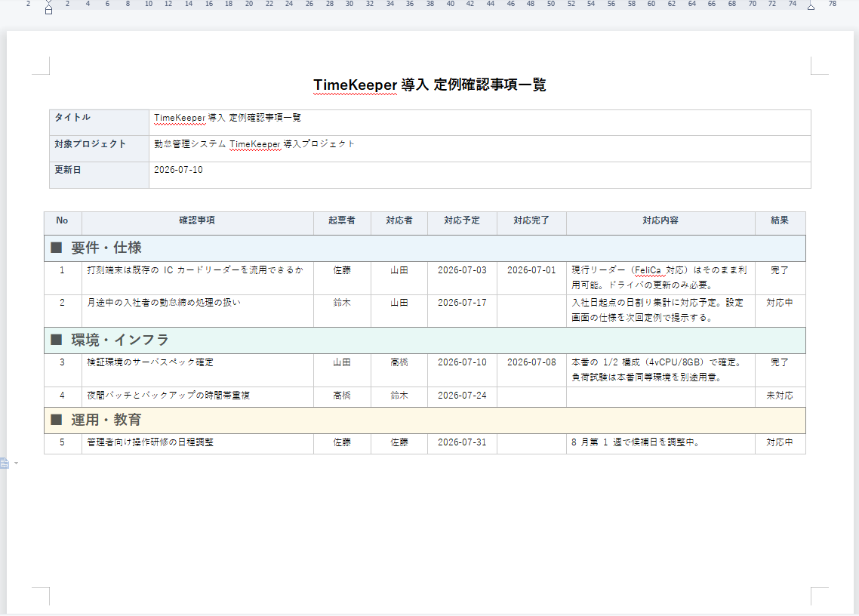Click 佐藤 in row 5 起票者 cell
Viewport: 859px width, 616px height.
(342, 442)
